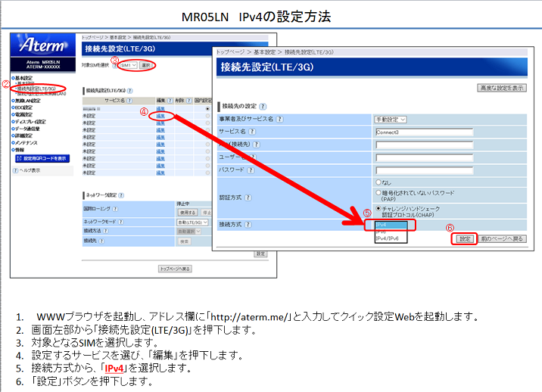Open the 自動選択 connection method dropdown
The image size is (542, 392).
pyautogui.click(x=188, y=232)
